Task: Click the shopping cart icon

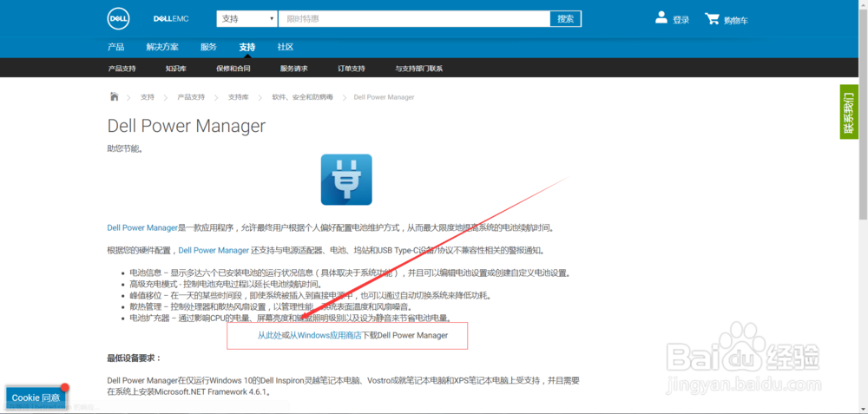Action: (712, 19)
